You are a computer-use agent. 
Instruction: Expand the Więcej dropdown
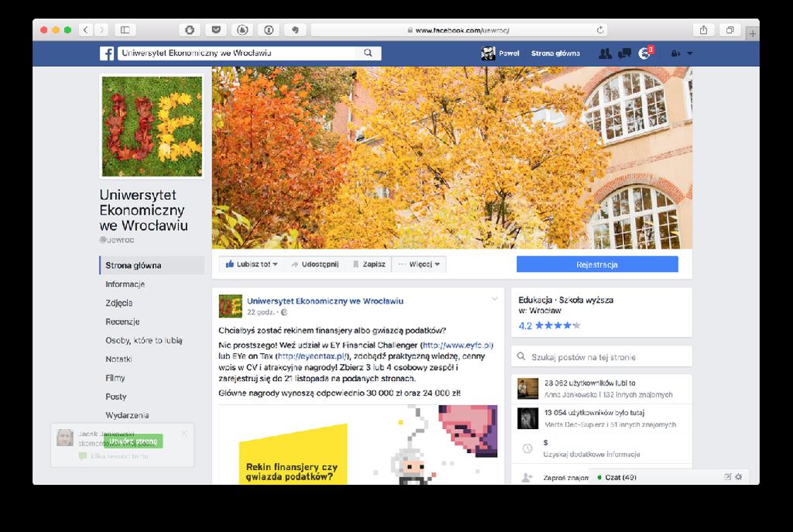[x=419, y=264]
